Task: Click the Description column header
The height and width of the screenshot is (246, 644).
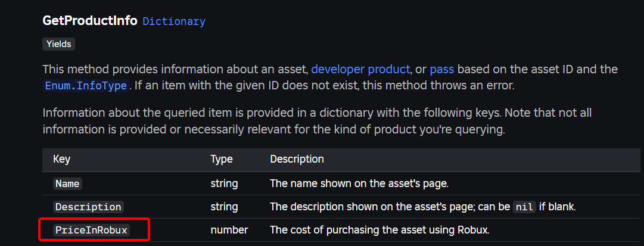Action: pyautogui.click(x=297, y=159)
